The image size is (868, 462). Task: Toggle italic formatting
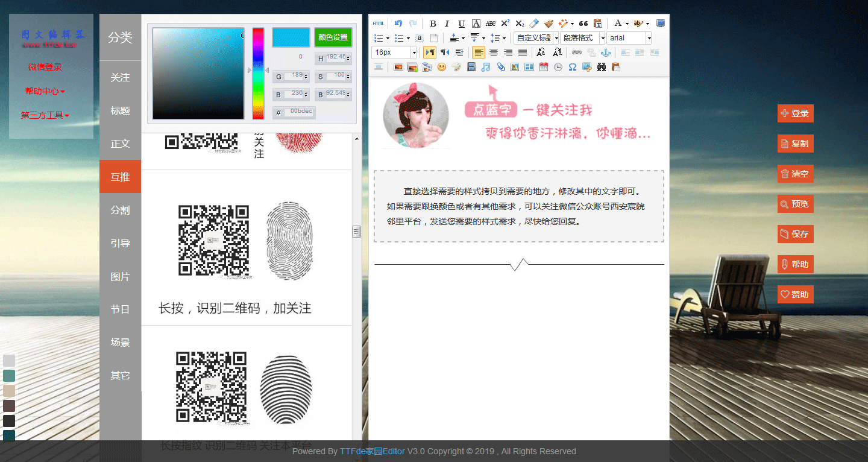pos(447,24)
